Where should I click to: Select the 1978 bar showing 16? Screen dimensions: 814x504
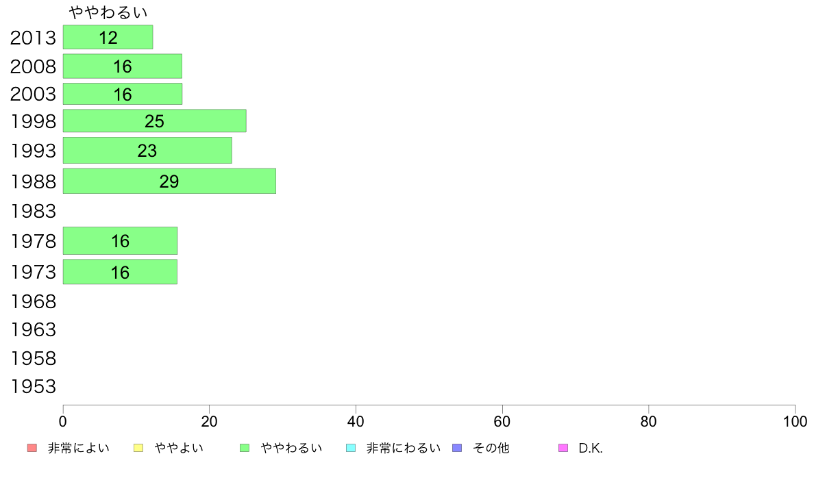121,241
